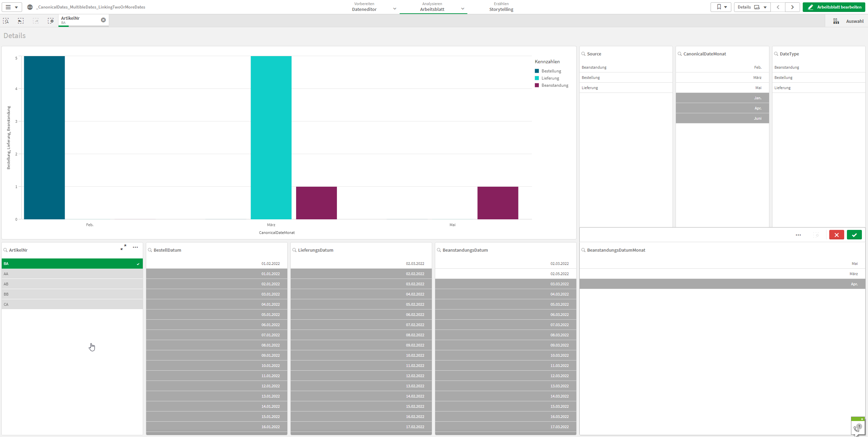This screenshot has height=437, width=868.
Task: Select Bestellung in the Source list
Action: coord(626,78)
